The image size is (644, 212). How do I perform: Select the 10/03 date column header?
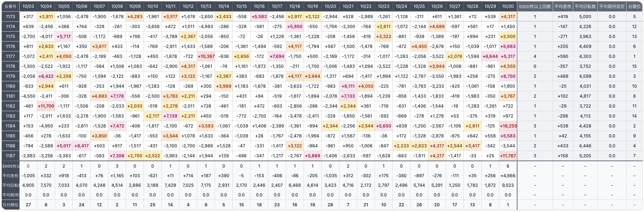(28, 6)
